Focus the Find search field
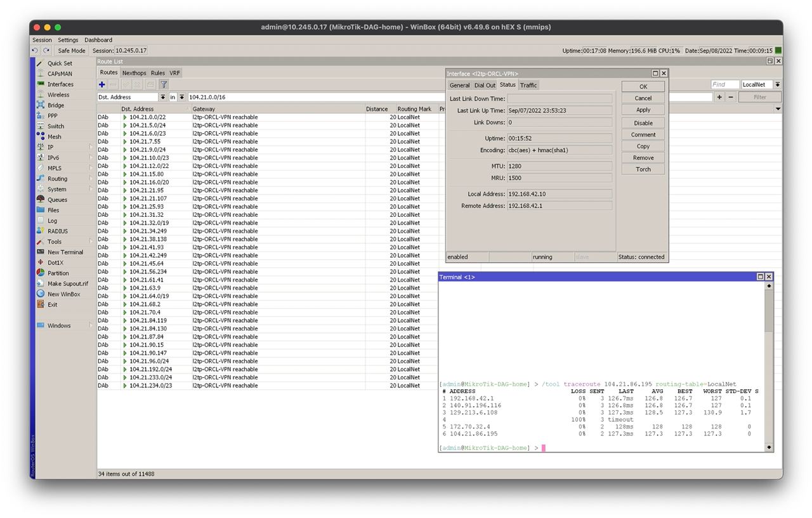Image resolution: width=812 pixels, height=518 pixels. (x=724, y=84)
